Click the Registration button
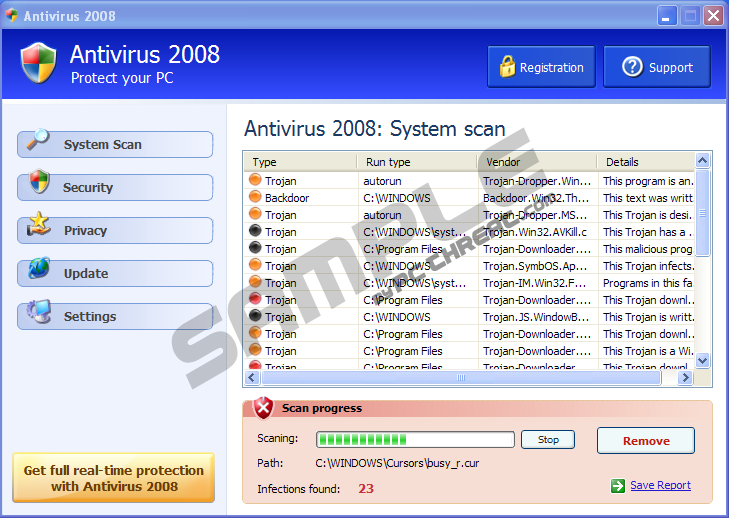Image resolution: width=729 pixels, height=518 pixels. [541, 66]
